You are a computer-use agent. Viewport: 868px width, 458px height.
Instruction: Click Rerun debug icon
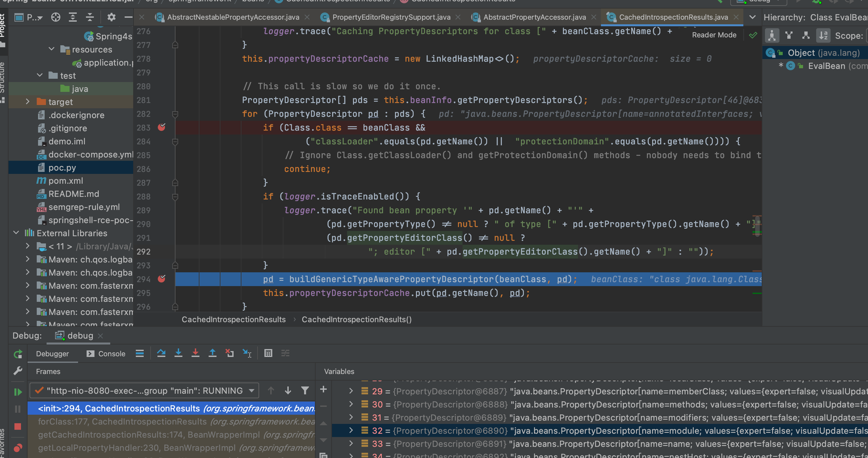(18, 354)
